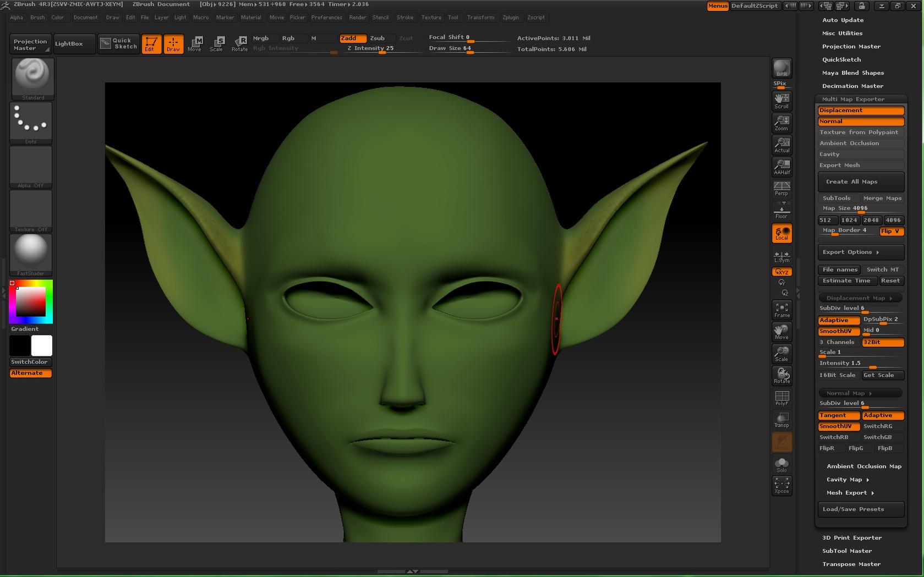924x577 pixels.
Task: Expand the Cavity Map section
Action: click(845, 479)
